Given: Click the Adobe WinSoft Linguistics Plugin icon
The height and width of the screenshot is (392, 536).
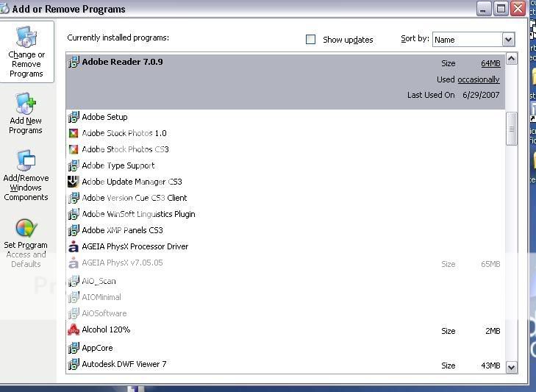Looking at the screenshot, I should [74, 214].
